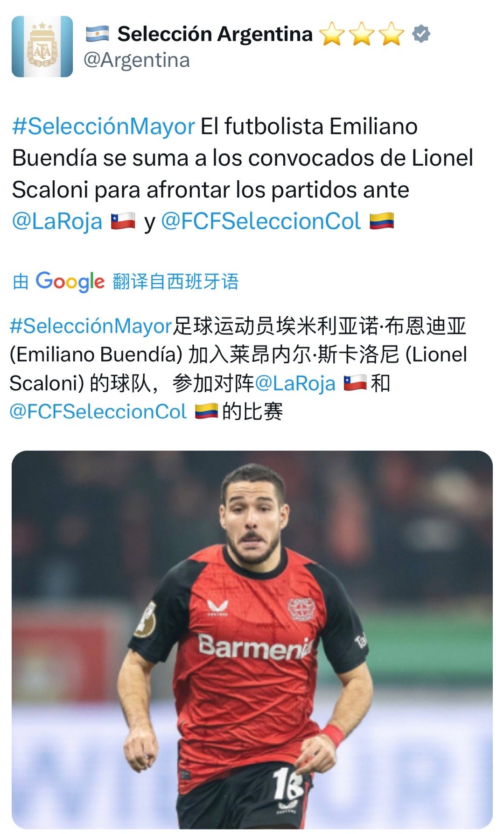Click the Colombia flag in the Spanish text
This screenshot has width=504, height=834.
tap(382, 221)
